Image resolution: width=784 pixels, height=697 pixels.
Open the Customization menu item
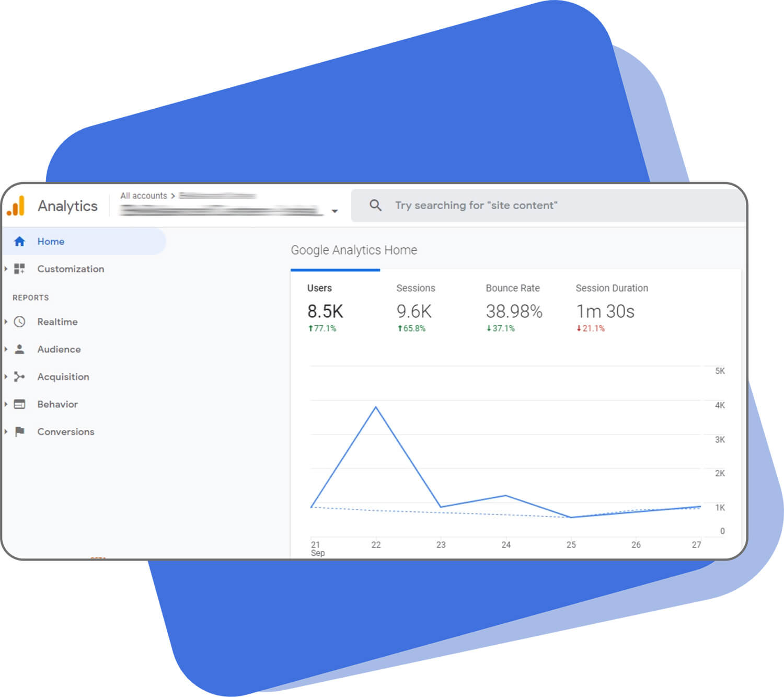pyautogui.click(x=71, y=269)
